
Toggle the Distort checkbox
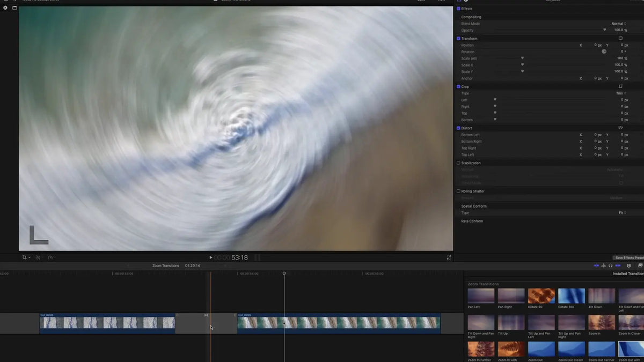(x=458, y=128)
